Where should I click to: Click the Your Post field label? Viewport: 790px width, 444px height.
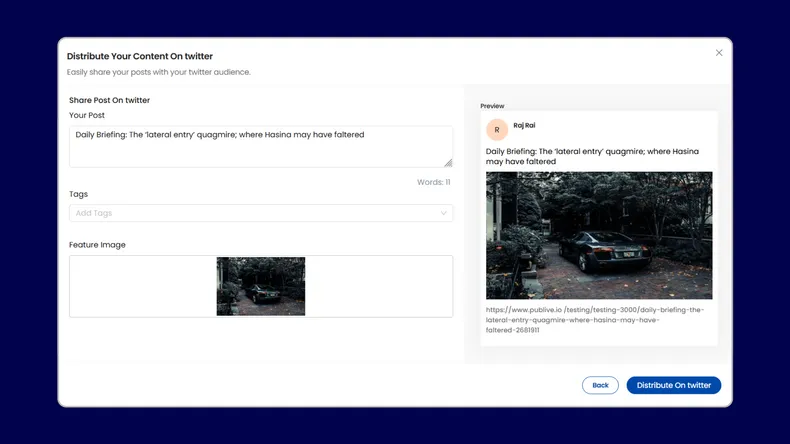87,116
